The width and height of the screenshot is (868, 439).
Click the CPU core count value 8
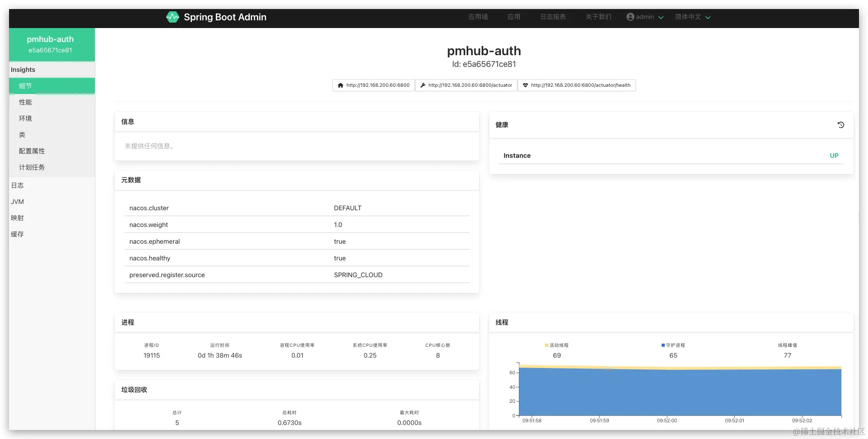[438, 355]
